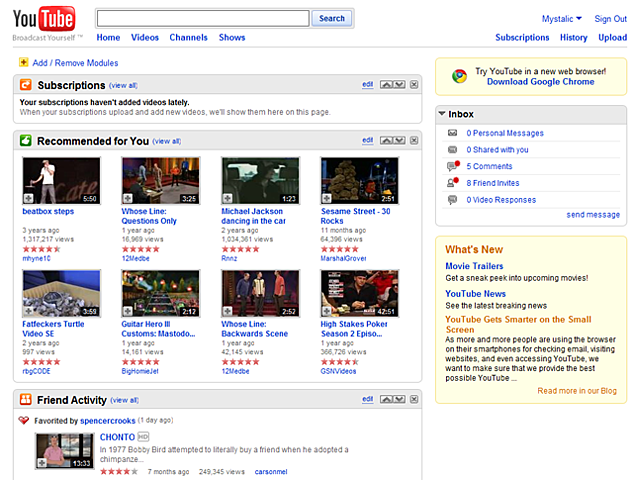Click the green Recommended for You icon
Screen dimensions: 633x480
(25, 140)
